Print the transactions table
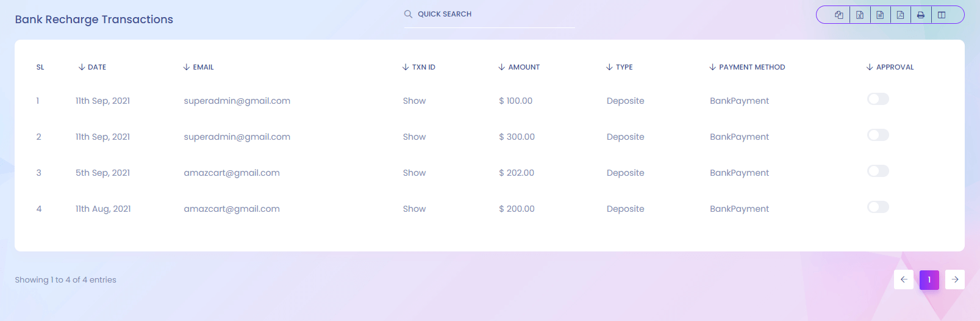This screenshot has height=321, width=980. pos(921,15)
